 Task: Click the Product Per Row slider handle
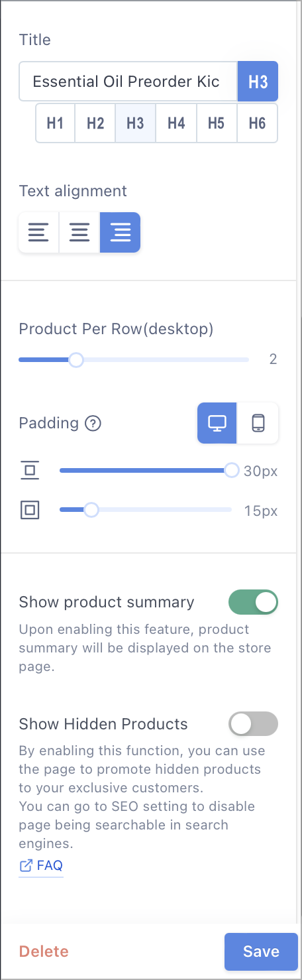pos(76,360)
